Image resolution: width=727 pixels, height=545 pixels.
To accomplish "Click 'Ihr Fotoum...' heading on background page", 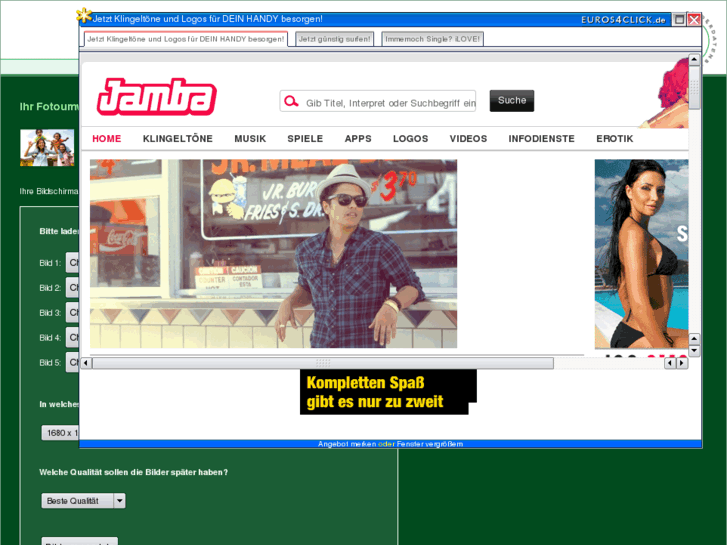I will click(49, 107).
